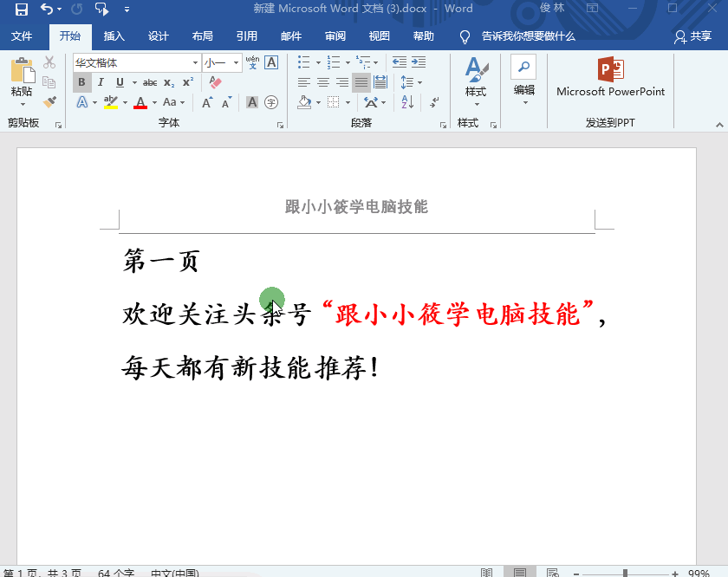Screen dimensions: 728x577
Task: Open the shading paint bucket tool
Action: pyautogui.click(x=304, y=102)
